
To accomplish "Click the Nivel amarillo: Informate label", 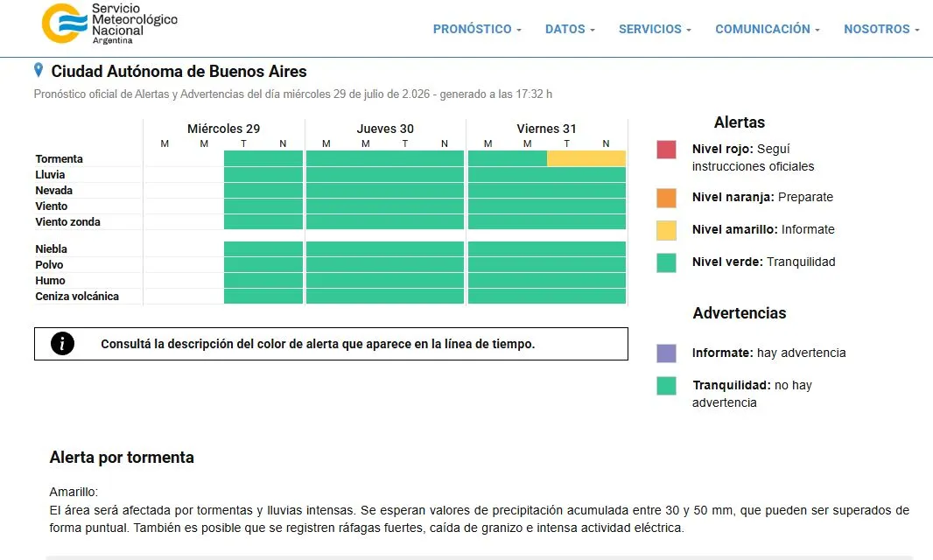I will click(x=763, y=230).
